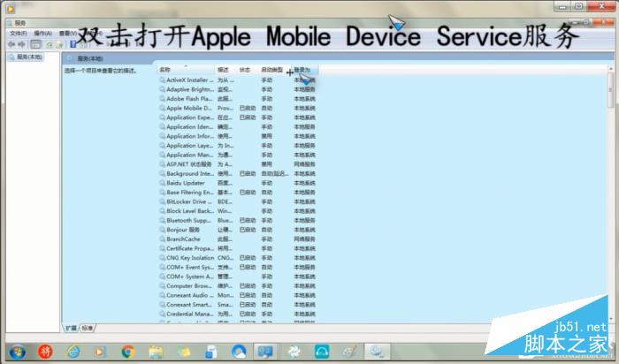Open the white pinwheel taskbar app

tap(294, 352)
